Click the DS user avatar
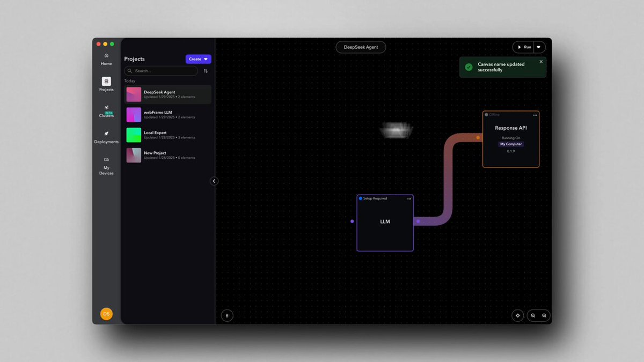This screenshot has height=362, width=644. point(106,313)
